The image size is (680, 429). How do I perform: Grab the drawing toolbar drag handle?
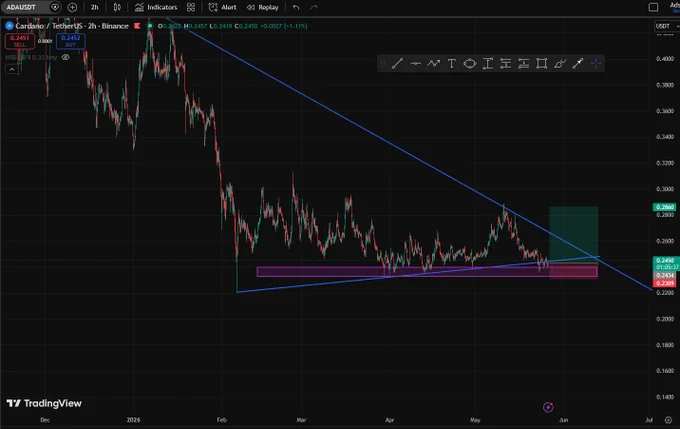pos(382,64)
